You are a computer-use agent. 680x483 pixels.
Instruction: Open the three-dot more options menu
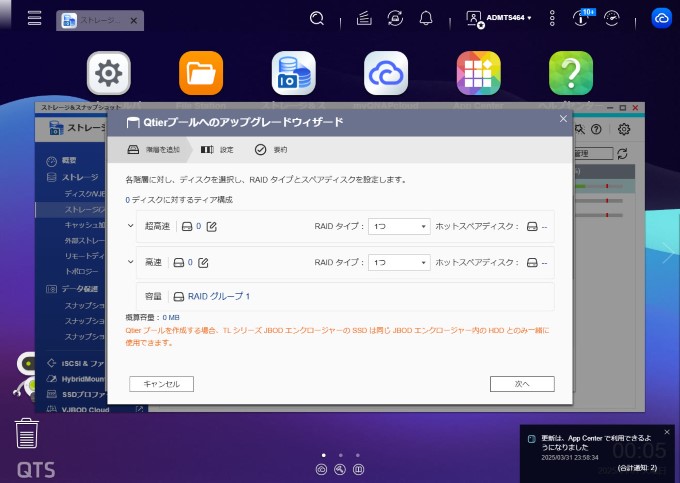(x=552, y=18)
